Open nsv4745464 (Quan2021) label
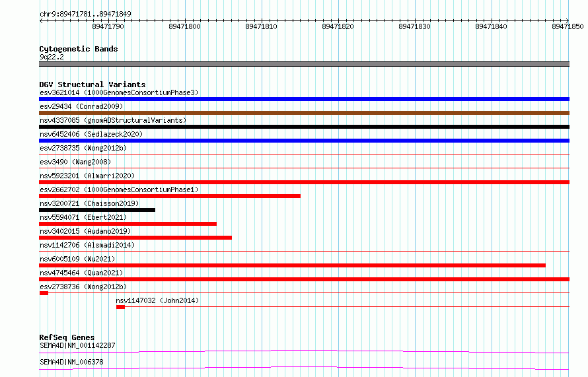Screen dimensions: 588x377 81,273
